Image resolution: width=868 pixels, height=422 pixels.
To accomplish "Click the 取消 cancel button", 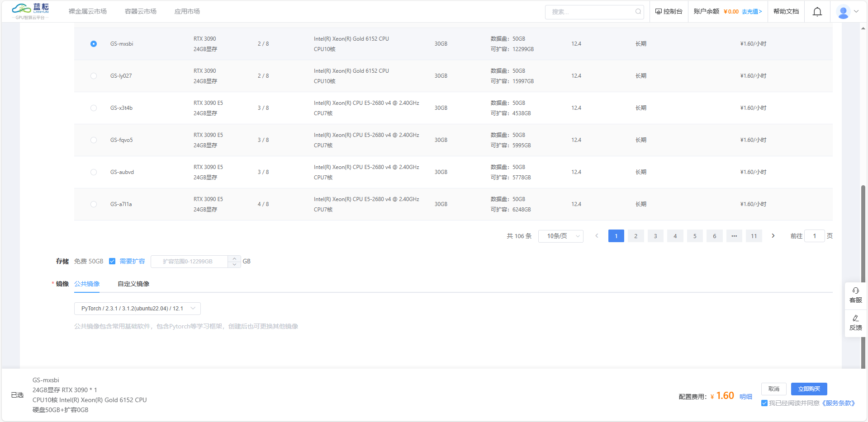I will (774, 389).
